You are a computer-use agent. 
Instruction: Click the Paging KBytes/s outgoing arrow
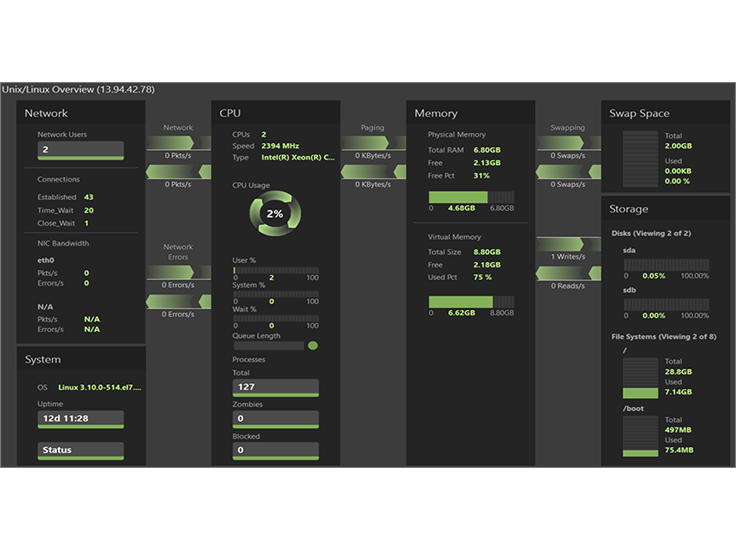coord(372,142)
